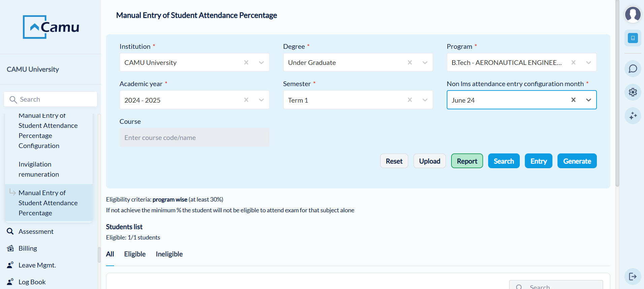Expand the Semester dropdown
644x289 pixels.
[425, 100]
